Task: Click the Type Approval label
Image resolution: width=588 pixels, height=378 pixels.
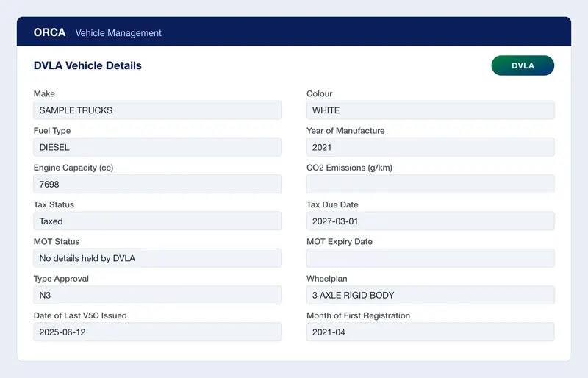Action: pyautogui.click(x=61, y=279)
